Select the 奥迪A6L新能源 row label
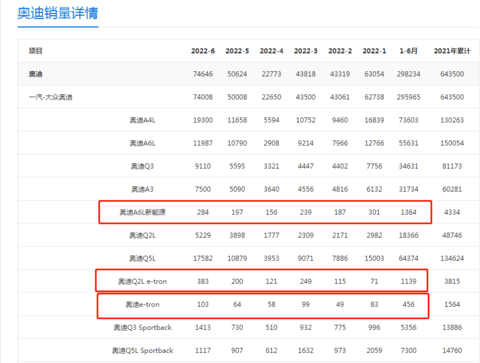Viewport: 480px width, 363px height. coord(142,212)
